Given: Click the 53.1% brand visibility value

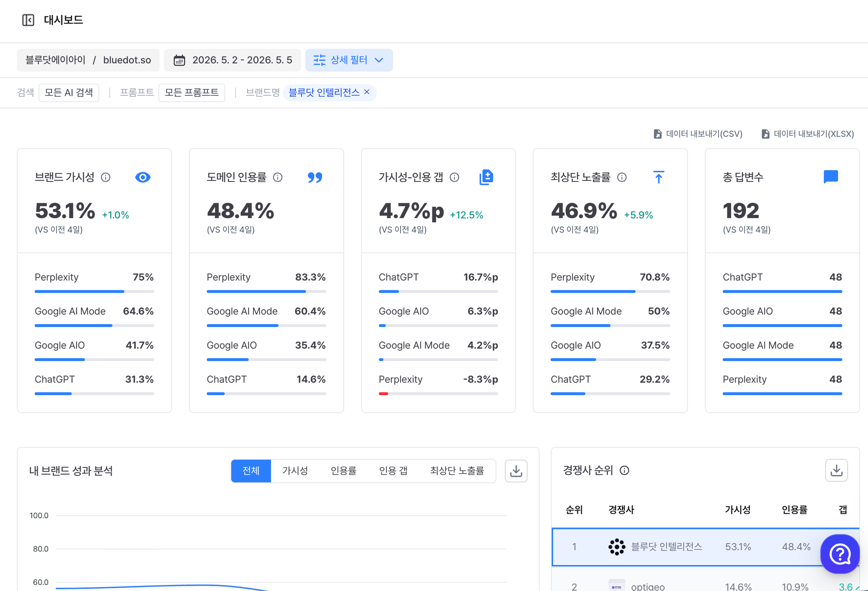Looking at the screenshot, I should [x=65, y=211].
